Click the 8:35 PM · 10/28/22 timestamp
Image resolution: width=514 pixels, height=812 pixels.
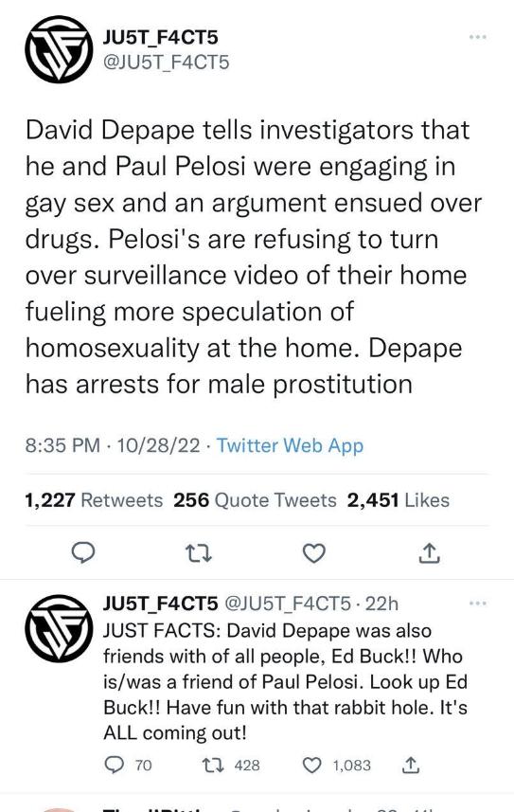tap(113, 445)
